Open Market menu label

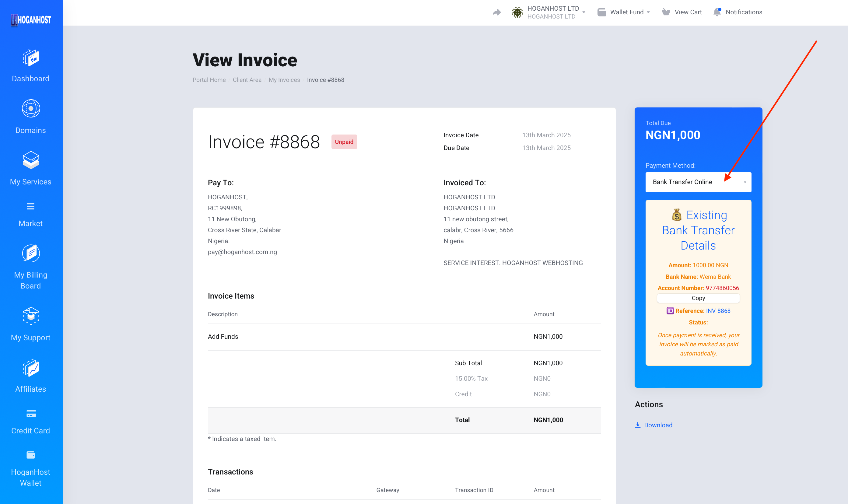coord(30,223)
